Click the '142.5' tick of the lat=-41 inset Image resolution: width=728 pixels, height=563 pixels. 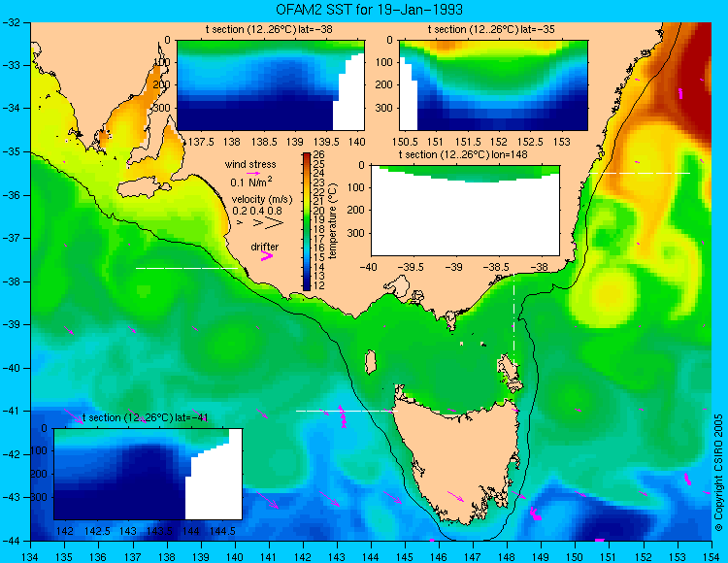[x=96, y=531]
